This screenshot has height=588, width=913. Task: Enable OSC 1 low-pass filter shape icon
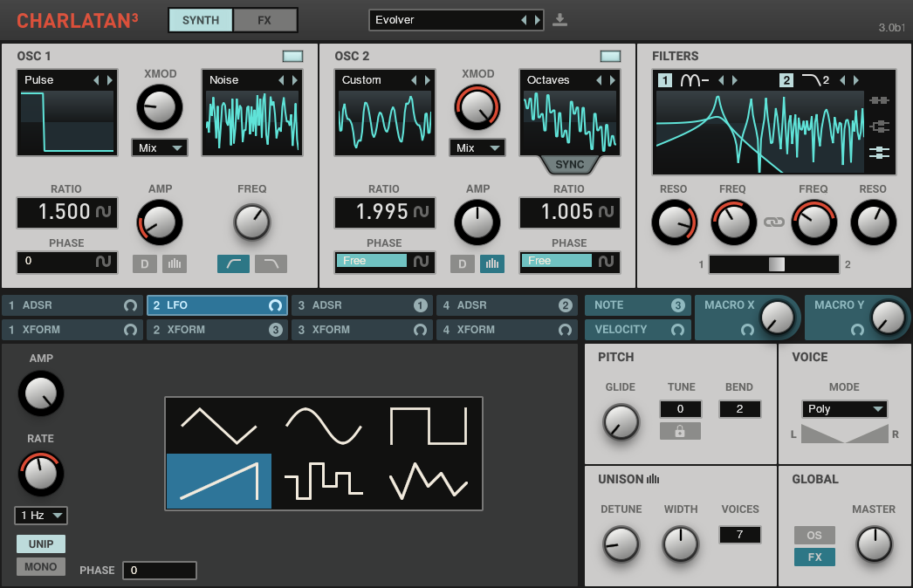[x=271, y=263]
